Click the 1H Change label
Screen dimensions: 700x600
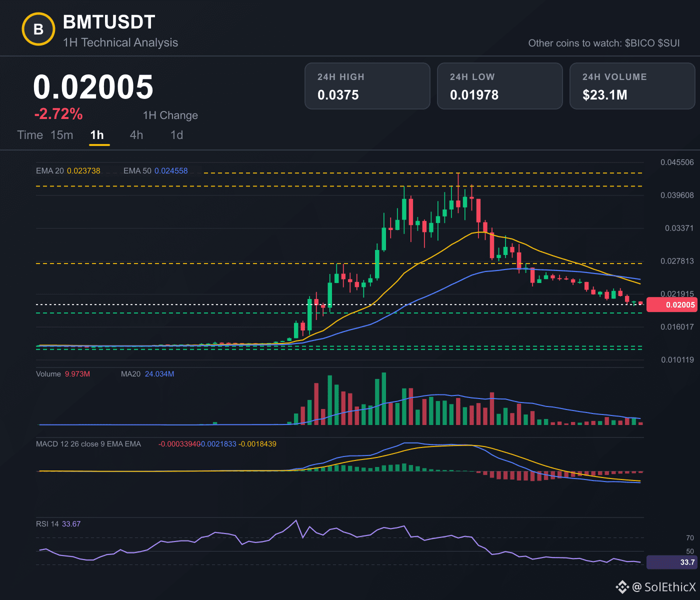pos(170,115)
